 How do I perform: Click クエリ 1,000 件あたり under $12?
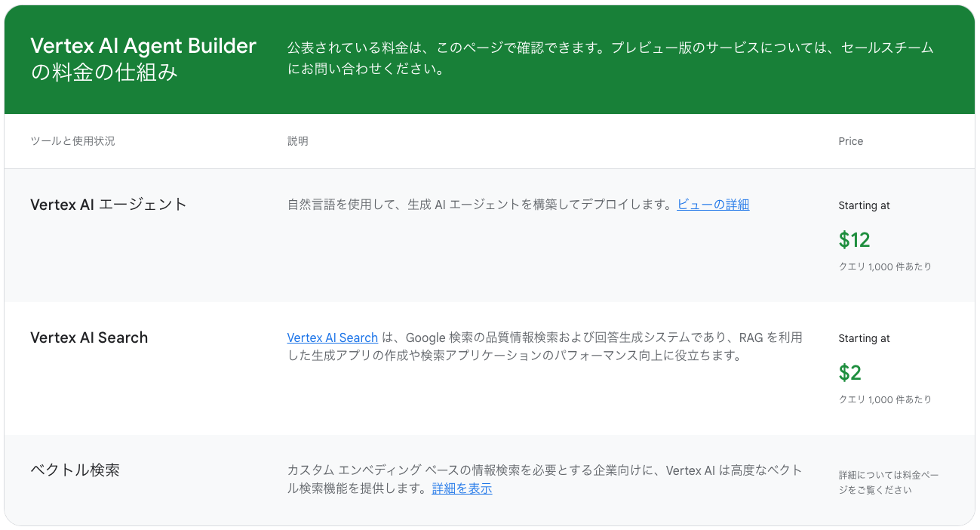(x=885, y=267)
